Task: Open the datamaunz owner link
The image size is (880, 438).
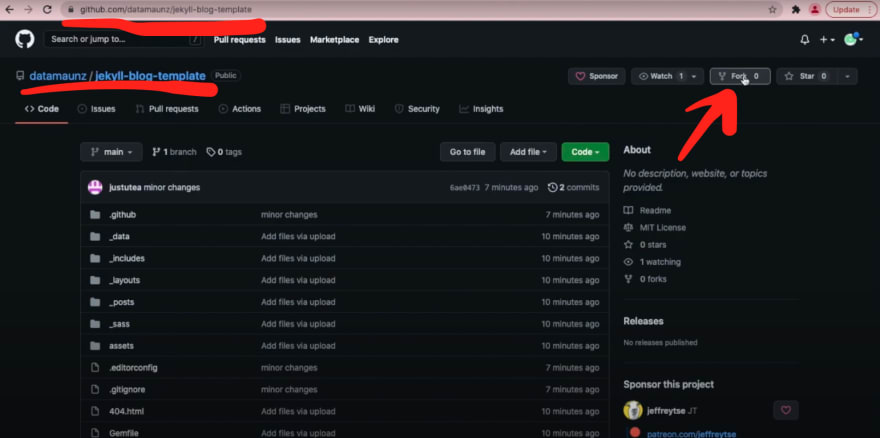Action: click(x=57, y=76)
